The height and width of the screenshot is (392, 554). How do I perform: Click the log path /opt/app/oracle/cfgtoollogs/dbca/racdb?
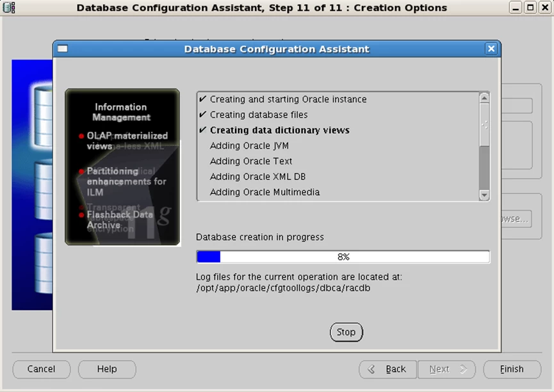(x=283, y=288)
